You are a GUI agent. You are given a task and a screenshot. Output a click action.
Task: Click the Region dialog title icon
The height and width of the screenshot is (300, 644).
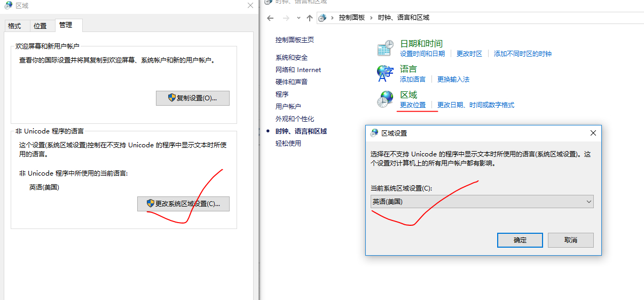pos(8,5)
